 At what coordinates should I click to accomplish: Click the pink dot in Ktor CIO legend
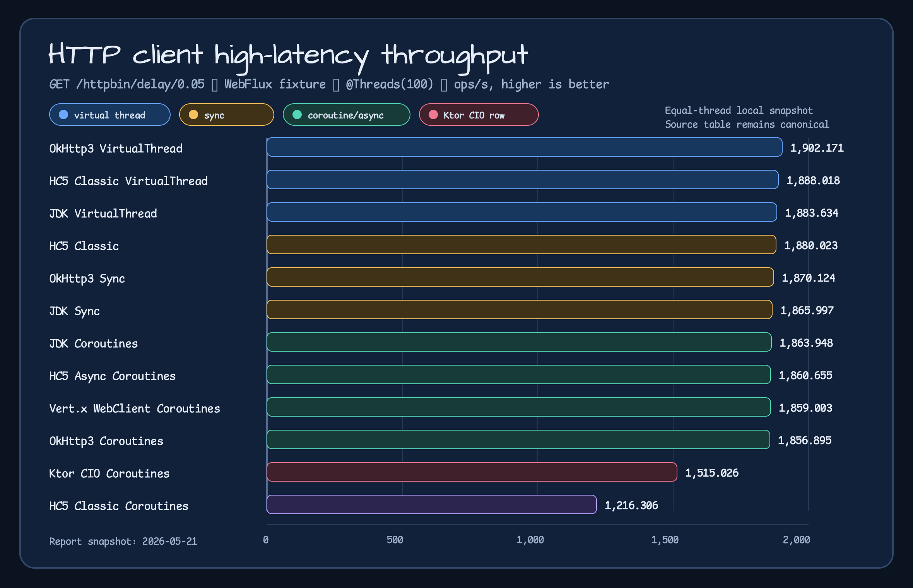pos(433,115)
